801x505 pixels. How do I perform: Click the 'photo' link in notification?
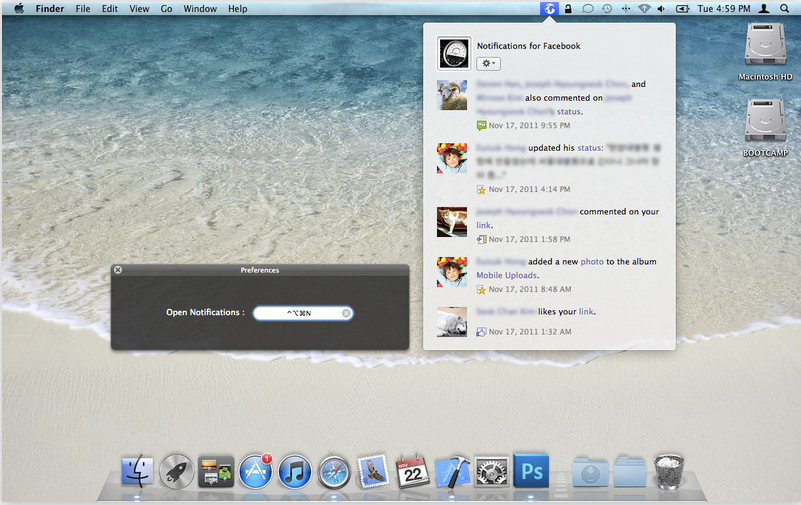(592, 261)
